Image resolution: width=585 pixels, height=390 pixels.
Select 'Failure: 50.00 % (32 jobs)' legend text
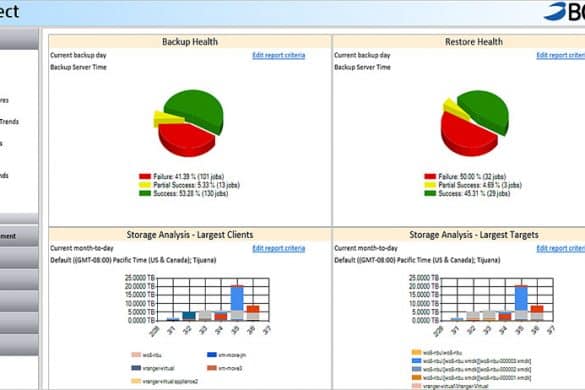tap(472, 177)
